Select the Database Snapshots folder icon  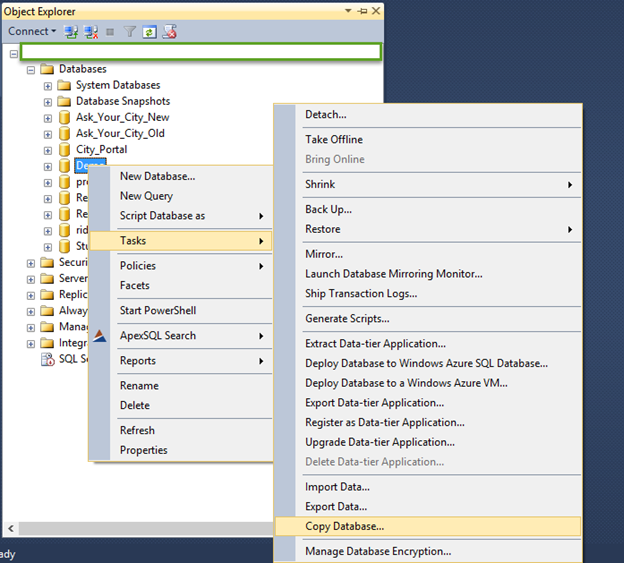coord(64,101)
